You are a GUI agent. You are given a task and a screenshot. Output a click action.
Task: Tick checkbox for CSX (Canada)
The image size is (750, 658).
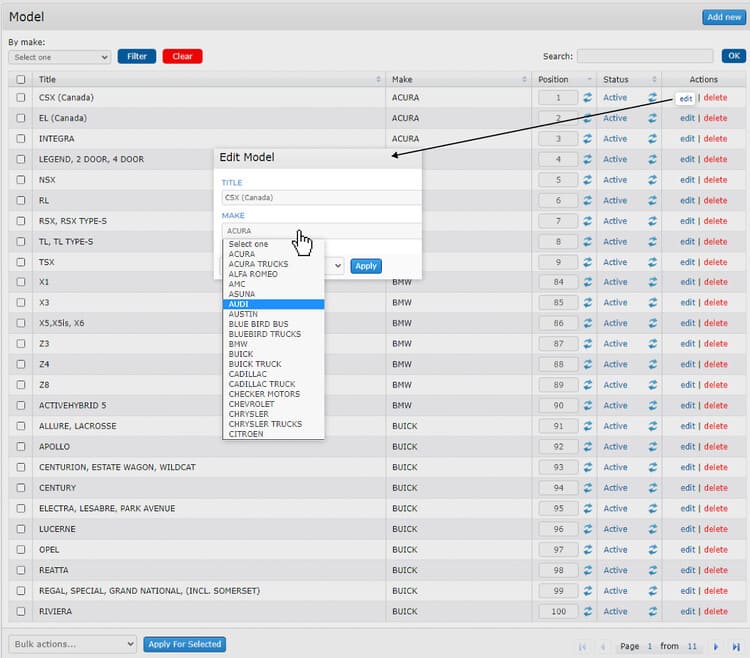click(21, 98)
